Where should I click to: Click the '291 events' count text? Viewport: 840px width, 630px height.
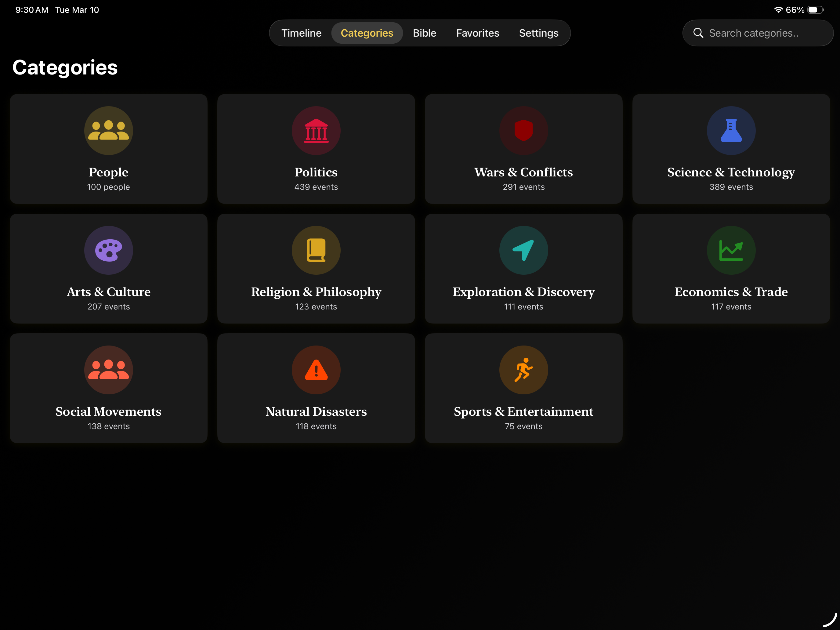click(524, 187)
